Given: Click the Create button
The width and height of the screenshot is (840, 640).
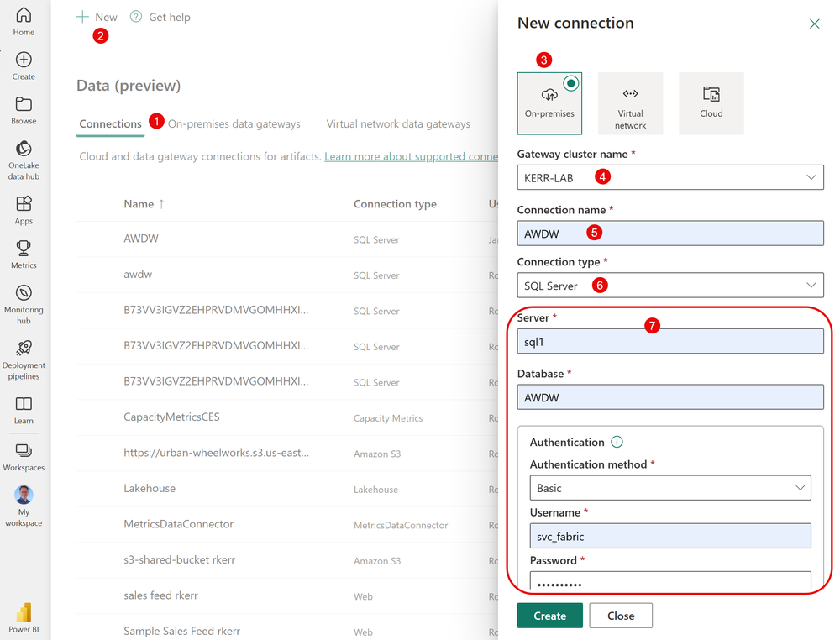Looking at the screenshot, I should (x=549, y=615).
